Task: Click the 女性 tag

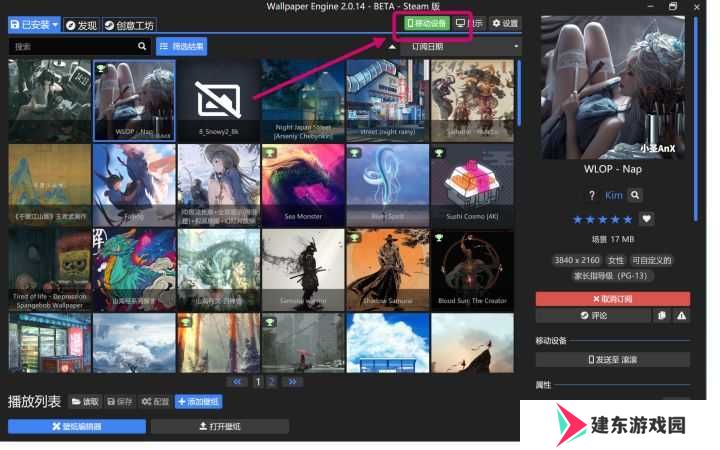Action: tap(615, 260)
